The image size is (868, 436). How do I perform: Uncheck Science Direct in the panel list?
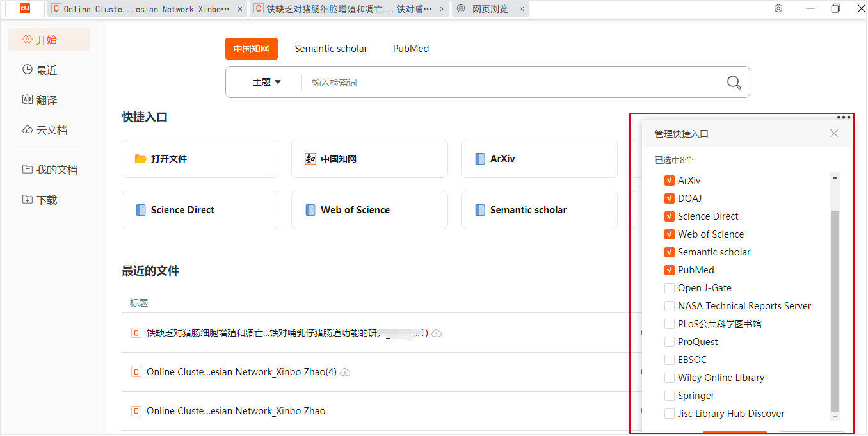click(x=670, y=216)
